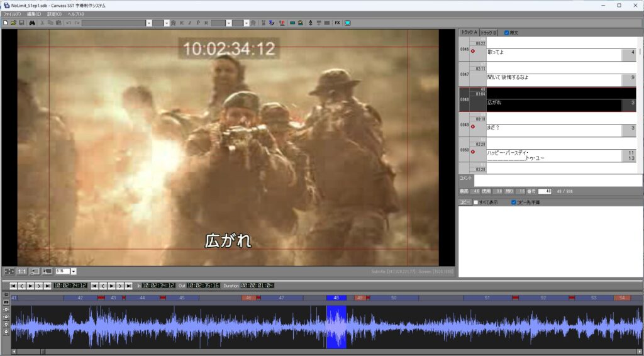644x356 pixels.
Task: Open a file with the folder icon
Action: click(13, 23)
